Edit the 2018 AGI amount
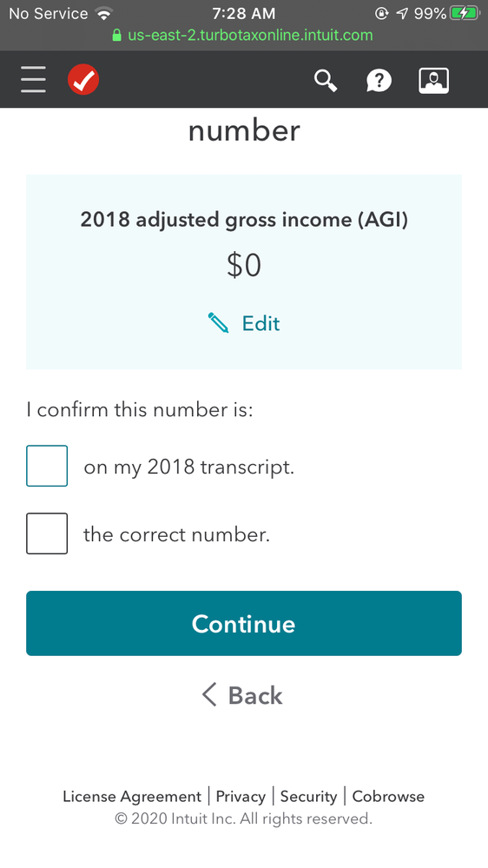Viewport: 488px width, 868px height. 244,322
